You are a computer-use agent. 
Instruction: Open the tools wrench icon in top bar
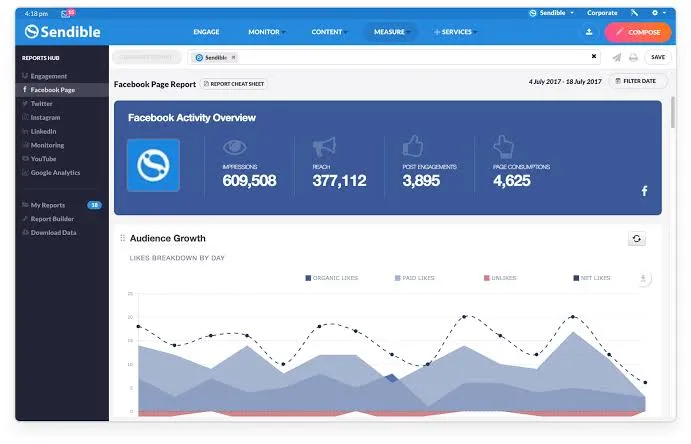633,13
